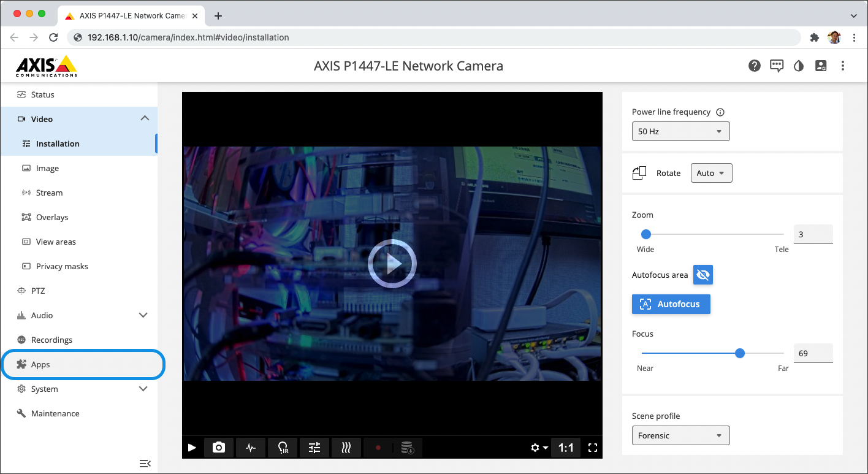
Task: Open the Power line frequency 50 Hz dropdown
Action: (x=681, y=131)
